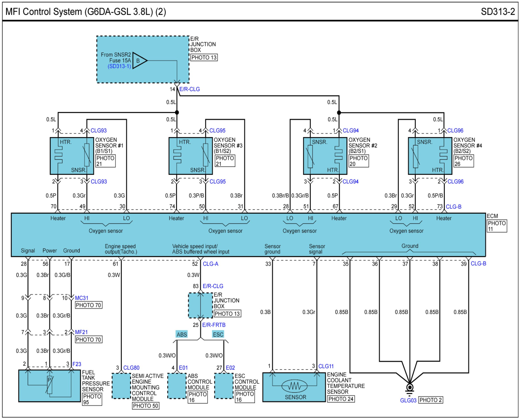Click the 'Sensor ground' ECM label
This screenshot has height=420, width=521.
pos(273,250)
